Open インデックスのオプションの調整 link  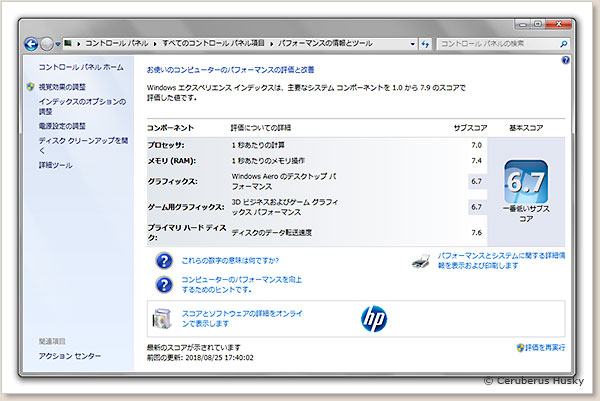point(82,106)
